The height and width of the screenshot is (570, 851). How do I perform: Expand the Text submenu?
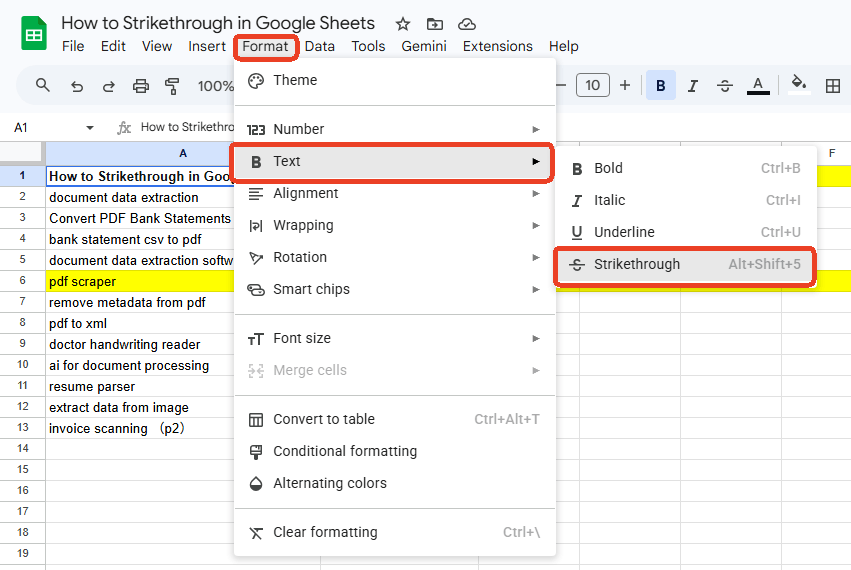(395, 161)
